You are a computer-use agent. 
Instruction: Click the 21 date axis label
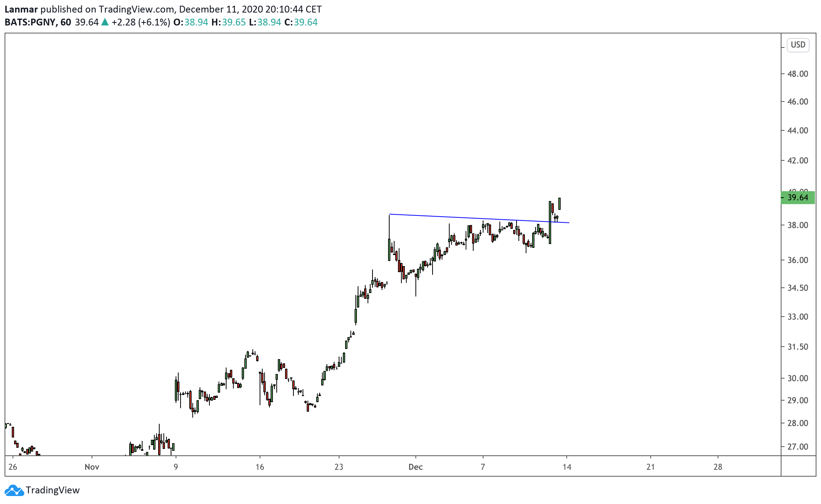coord(650,467)
